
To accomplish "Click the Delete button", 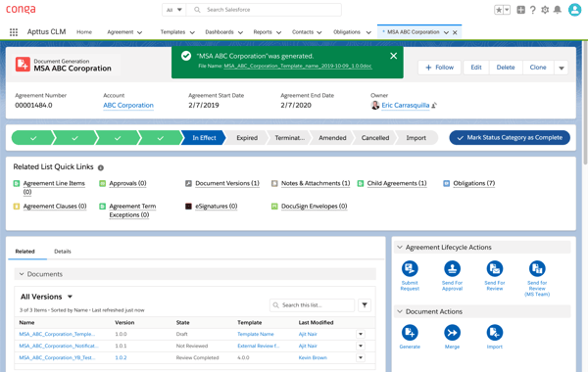I will tap(506, 68).
